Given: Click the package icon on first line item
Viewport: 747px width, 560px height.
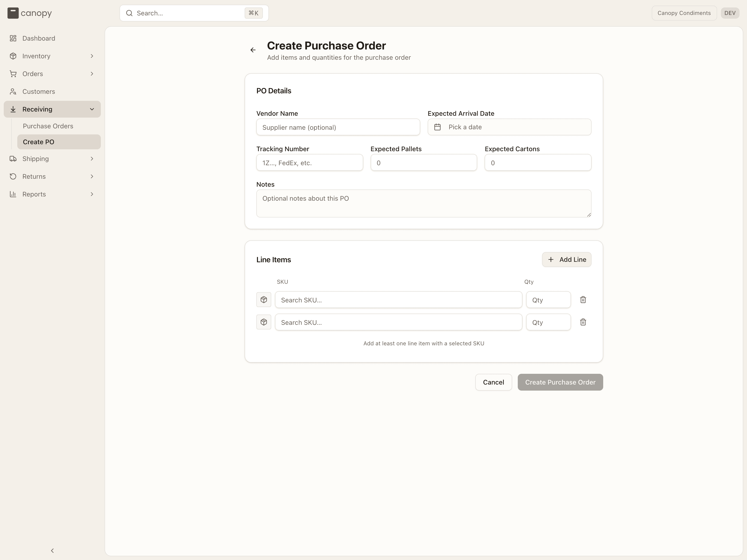Looking at the screenshot, I should (264, 300).
